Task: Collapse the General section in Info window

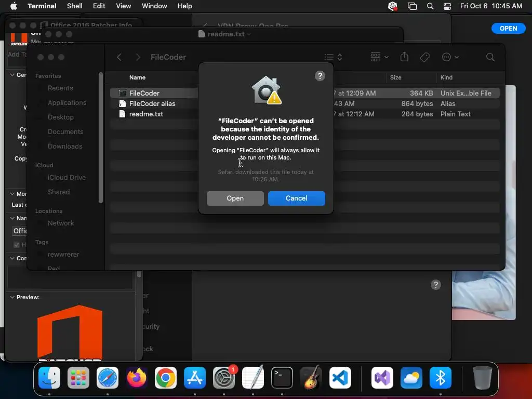Action: coord(12,75)
